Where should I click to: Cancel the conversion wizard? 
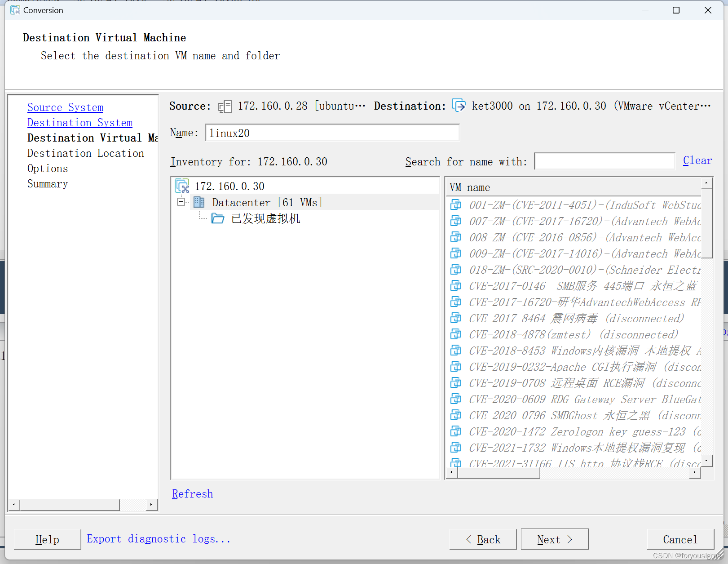pos(680,539)
